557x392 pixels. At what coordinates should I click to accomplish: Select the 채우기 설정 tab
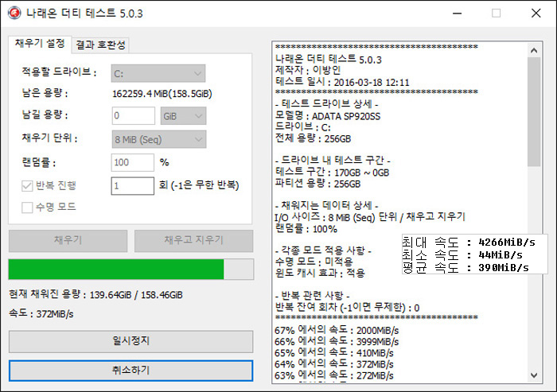(40, 43)
